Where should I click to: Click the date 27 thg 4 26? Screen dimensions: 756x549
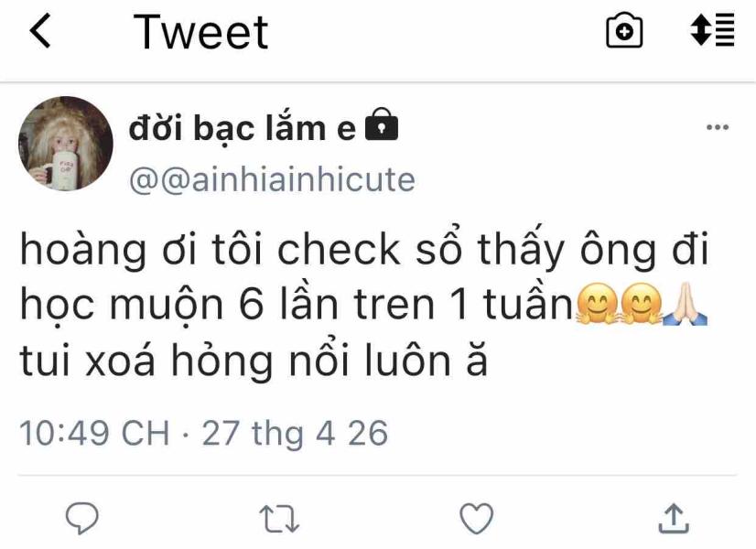coord(295,434)
